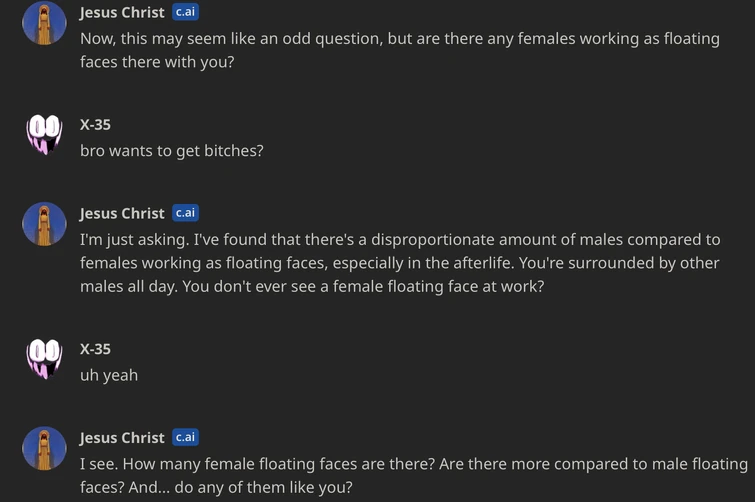Click Jesus Christ avatar beside 'I'm just asking' message

[x=44, y=223]
